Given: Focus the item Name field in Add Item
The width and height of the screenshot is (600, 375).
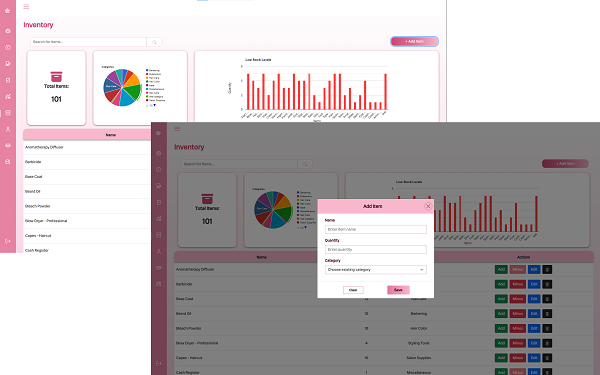Looking at the screenshot, I should point(375,229).
